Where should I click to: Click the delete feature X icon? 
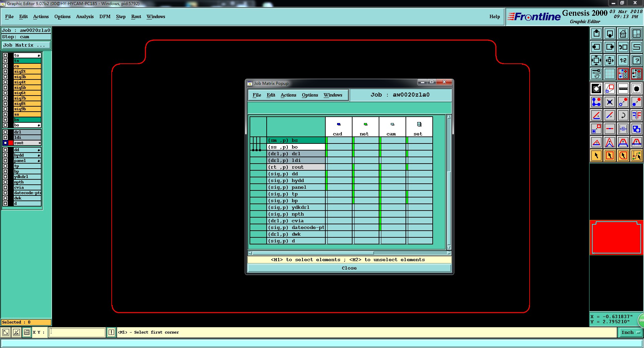click(x=610, y=102)
